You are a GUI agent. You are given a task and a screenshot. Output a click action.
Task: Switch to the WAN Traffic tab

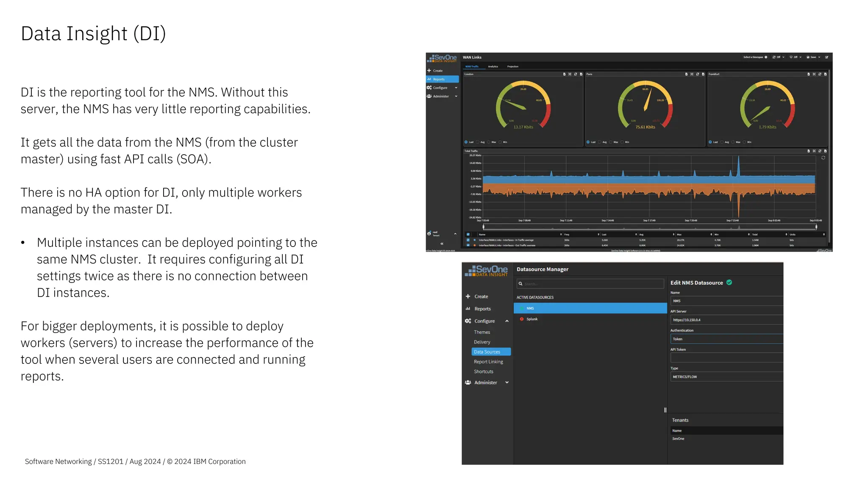pyautogui.click(x=472, y=67)
